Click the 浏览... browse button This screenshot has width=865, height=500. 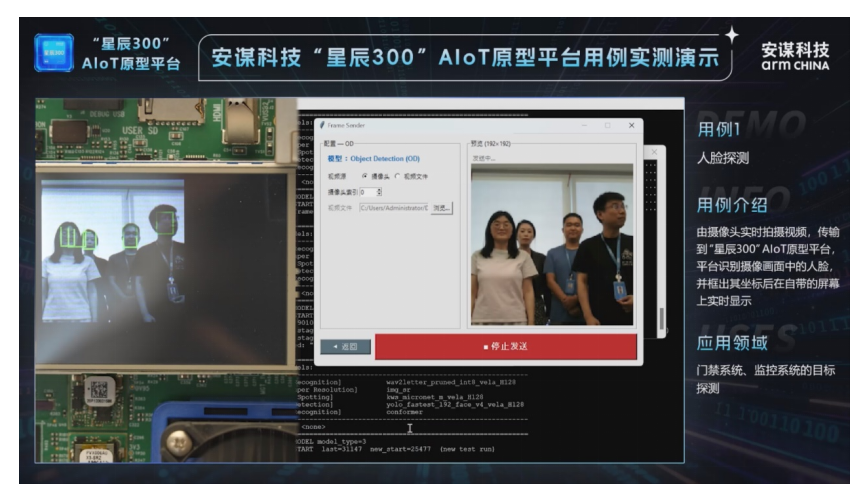point(441,208)
